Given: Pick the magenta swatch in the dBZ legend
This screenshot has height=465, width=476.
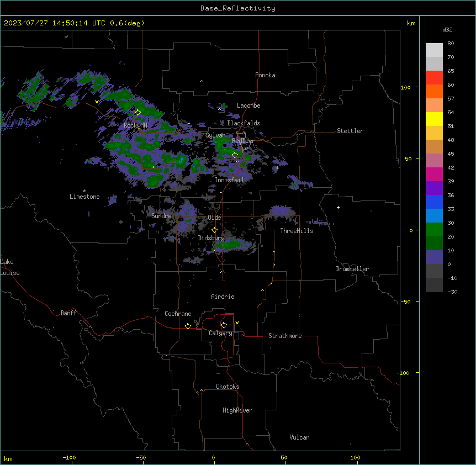Looking at the screenshot, I should coord(434,174).
